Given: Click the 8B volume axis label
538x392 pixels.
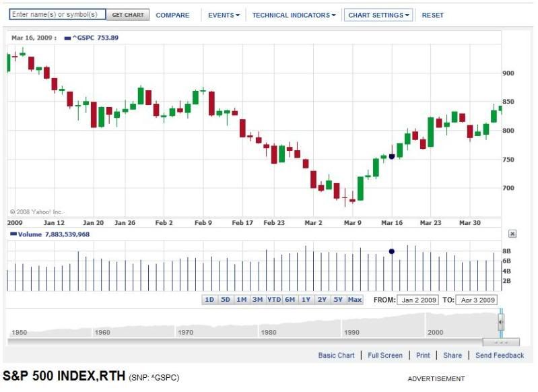Looking at the screenshot, I should (x=506, y=251).
